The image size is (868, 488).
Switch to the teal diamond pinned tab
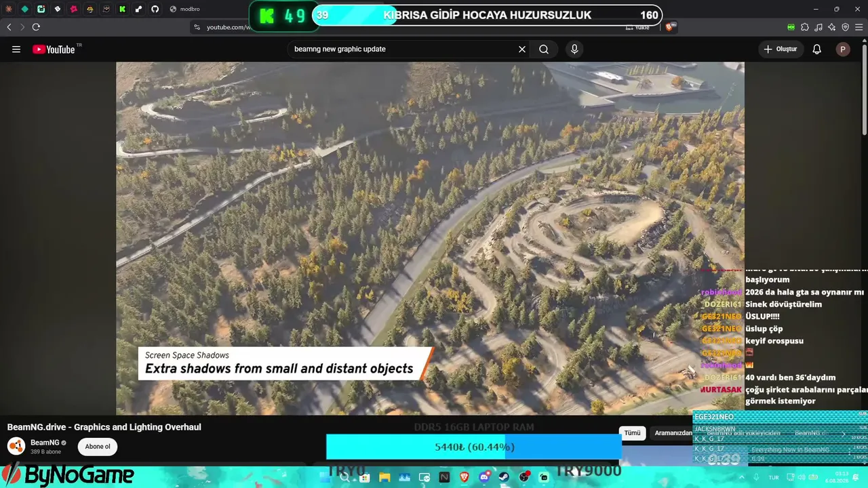[x=24, y=9]
